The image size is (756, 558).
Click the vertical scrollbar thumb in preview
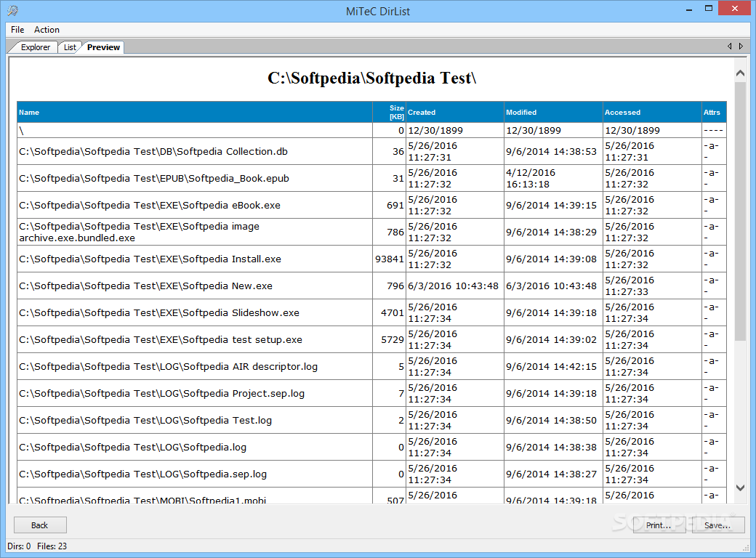(740, 211)
